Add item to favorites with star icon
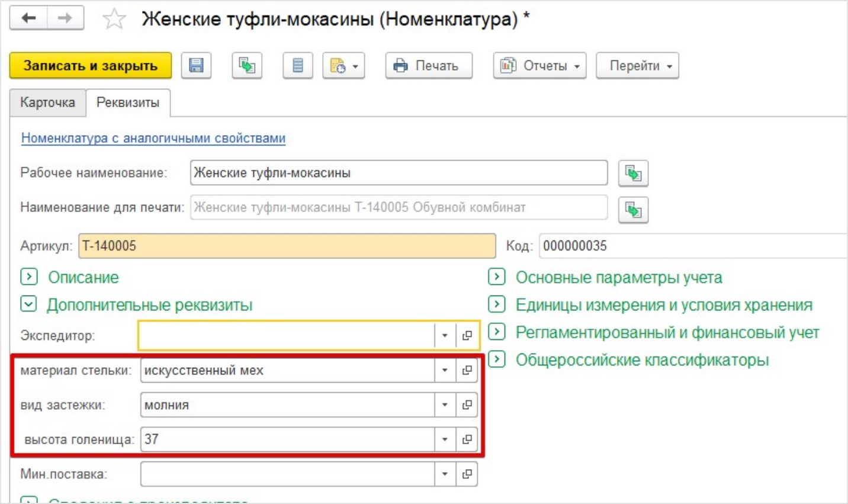Screen dimensions: 848x504 tap(114, 20)
